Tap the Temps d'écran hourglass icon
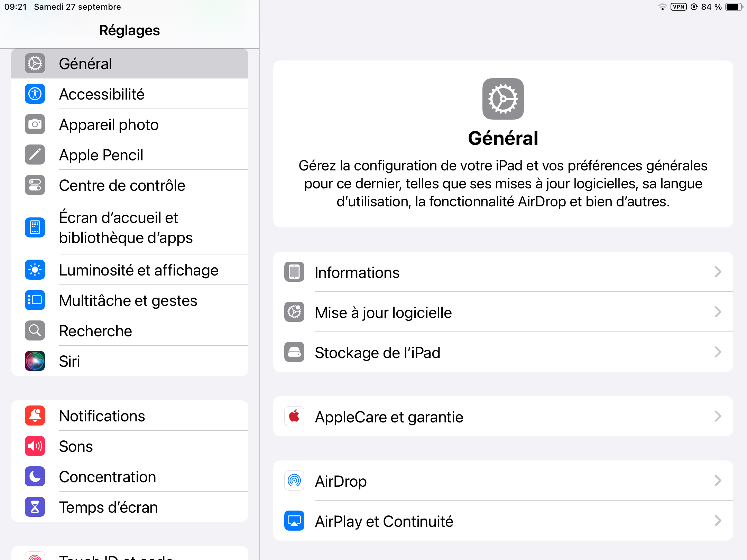The width and height of the screenshot is (747, 560). coord(35,507)
